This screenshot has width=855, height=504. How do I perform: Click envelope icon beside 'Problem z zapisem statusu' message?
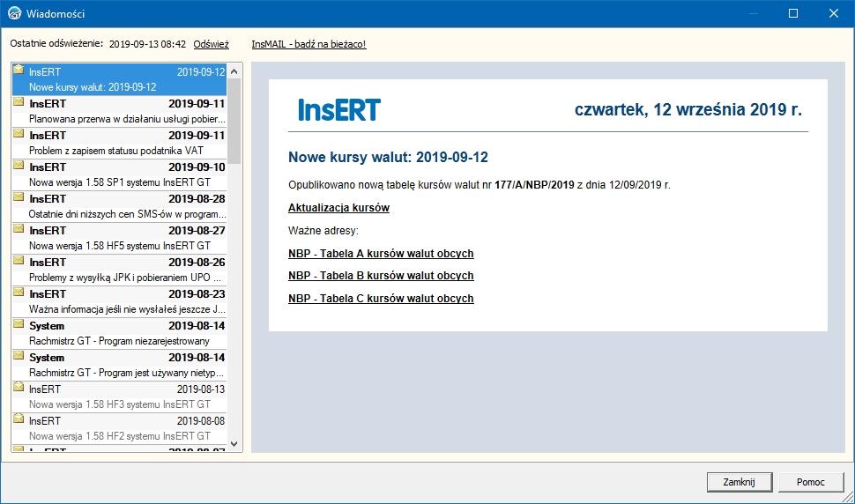click(x=19, y=133)
